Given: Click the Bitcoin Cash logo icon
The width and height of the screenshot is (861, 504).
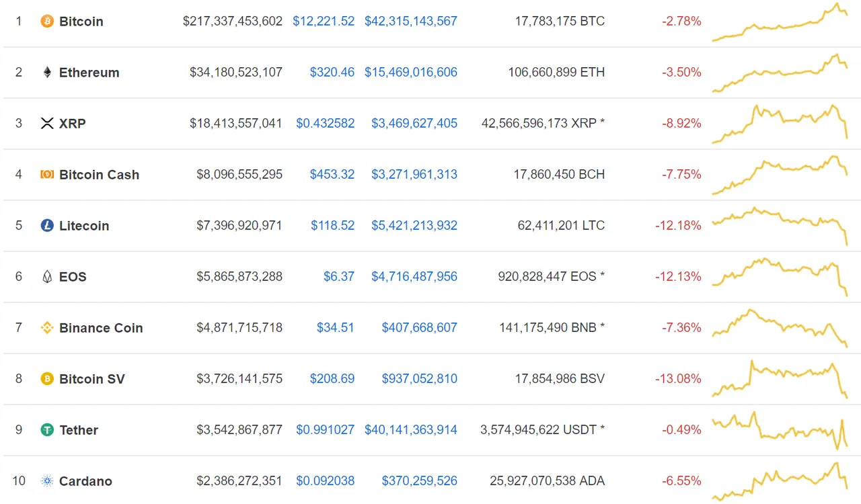Looking at the screenshot, I should tap(47, 175).
